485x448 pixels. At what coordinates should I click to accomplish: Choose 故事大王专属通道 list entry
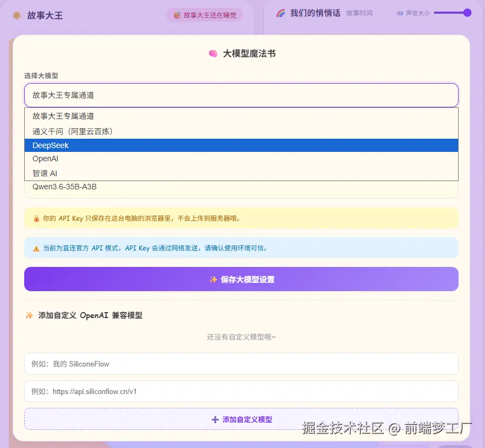point(241,116)
